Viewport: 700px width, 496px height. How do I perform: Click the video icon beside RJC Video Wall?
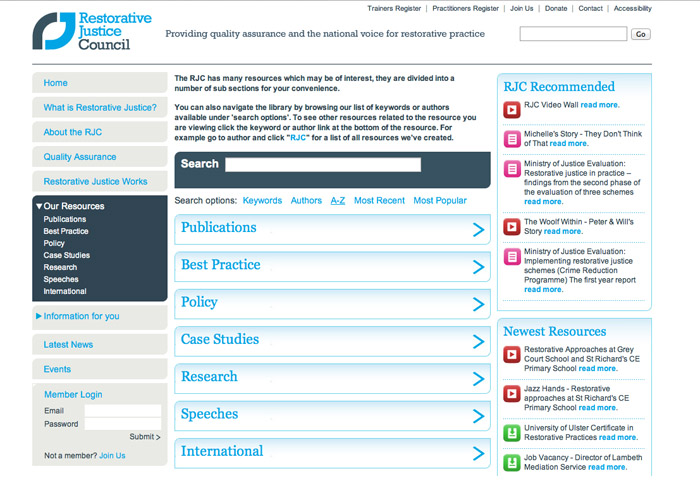512,109
